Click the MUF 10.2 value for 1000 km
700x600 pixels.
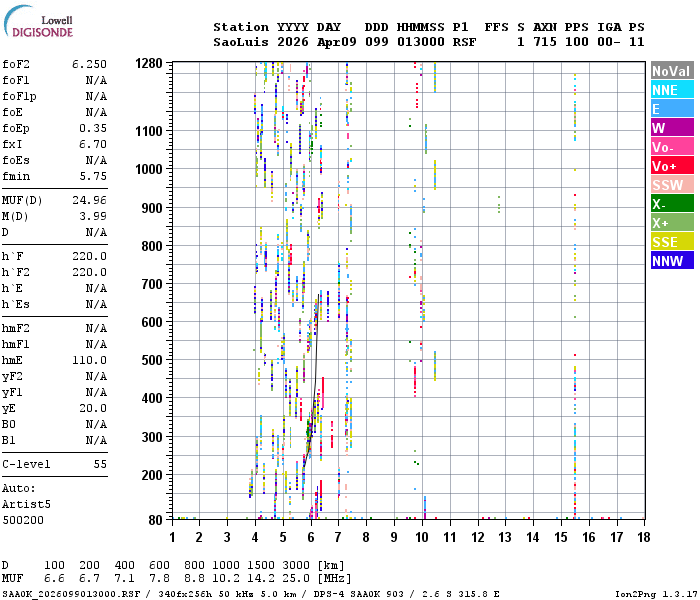point(226,579)
